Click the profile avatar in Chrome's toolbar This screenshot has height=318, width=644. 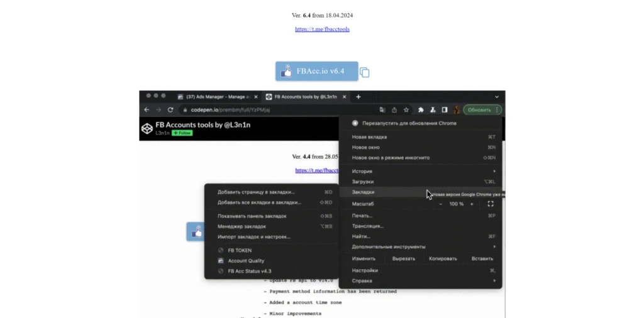[x=457, y=109]
